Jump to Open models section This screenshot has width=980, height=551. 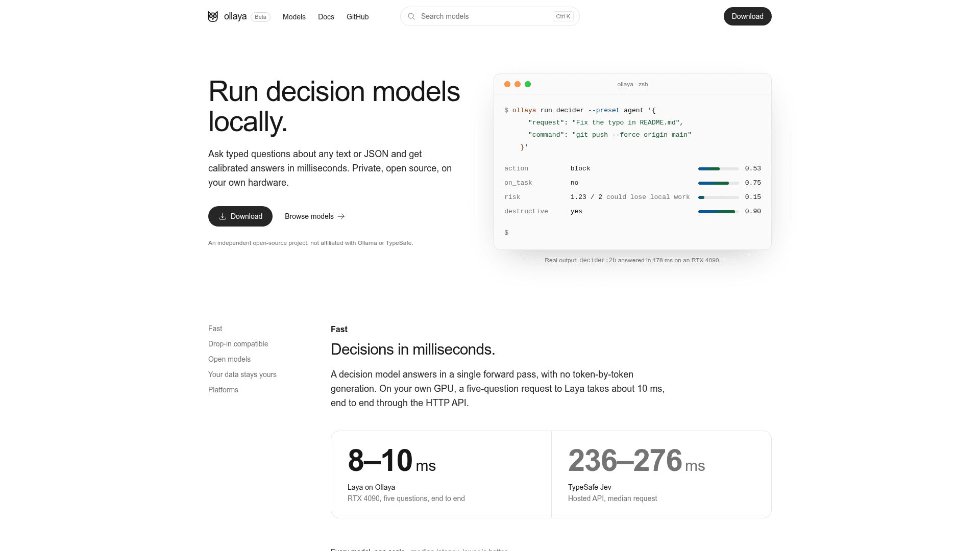coord(229,359)
